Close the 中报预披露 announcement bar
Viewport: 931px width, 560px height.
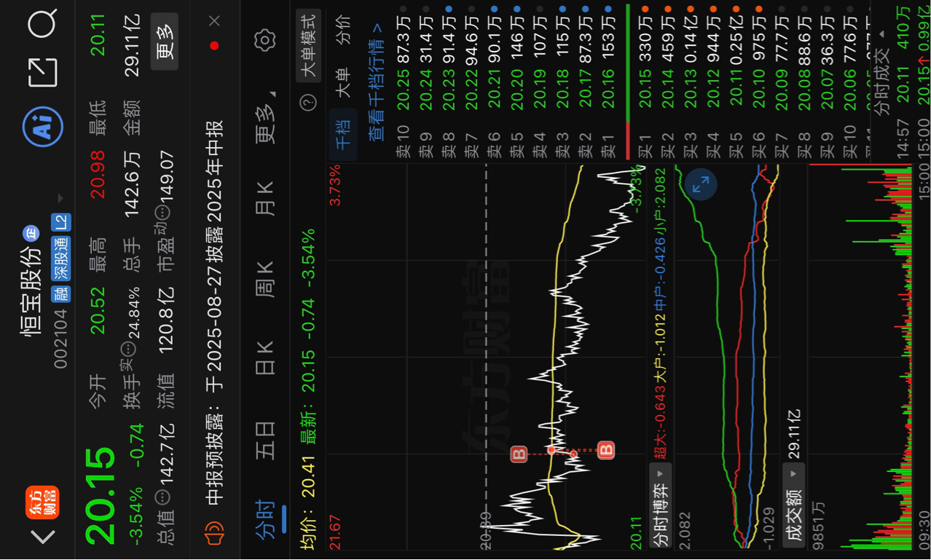click(x=214, y=22)
